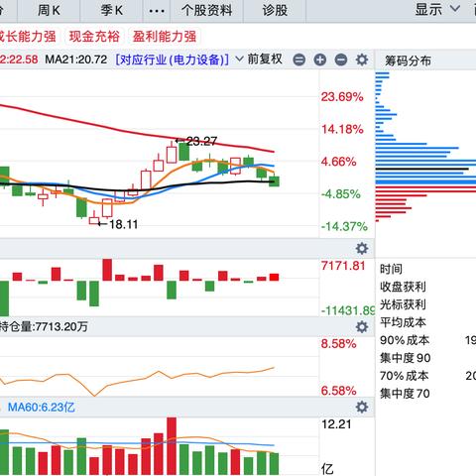This screenshot has width=476, height=476.
Task: Click the 70%成本 row label
Action: click(x=405, y=376)
